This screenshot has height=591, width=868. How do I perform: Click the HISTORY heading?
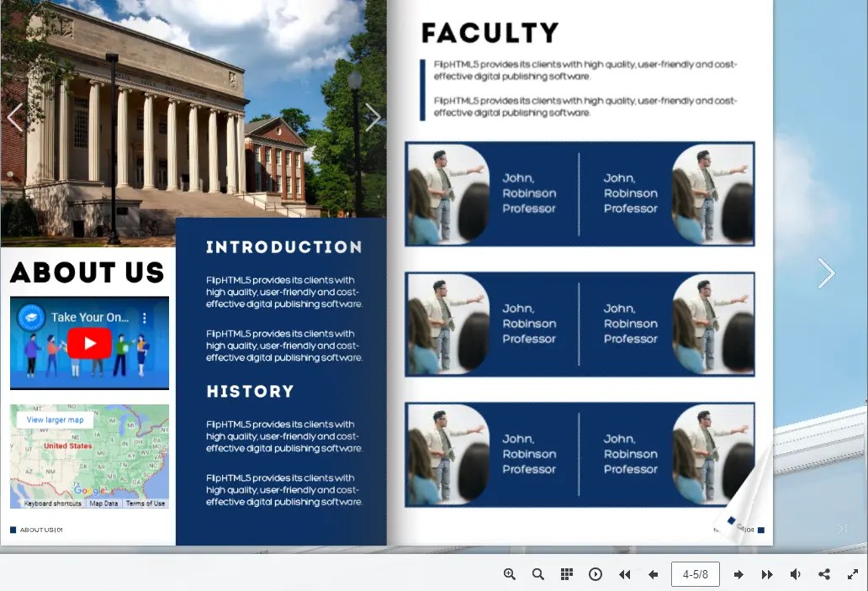click(x=250, y=391)
